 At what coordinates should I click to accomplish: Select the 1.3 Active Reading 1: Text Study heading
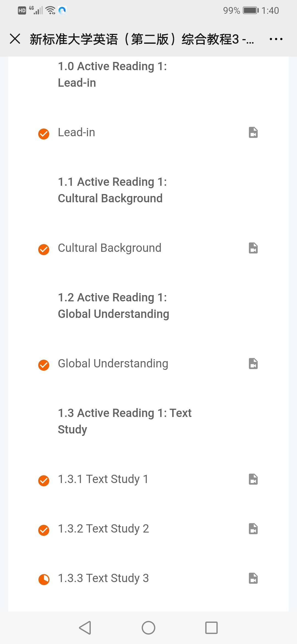124,421
